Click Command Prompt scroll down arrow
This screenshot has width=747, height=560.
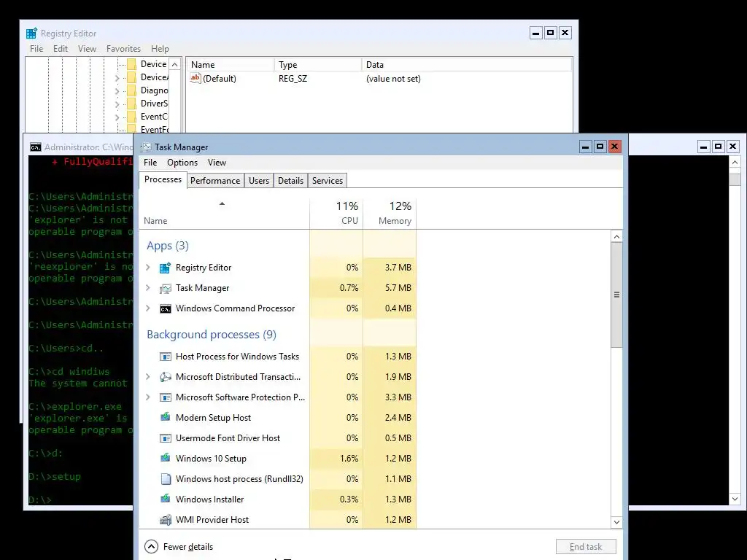click(735, 499)
